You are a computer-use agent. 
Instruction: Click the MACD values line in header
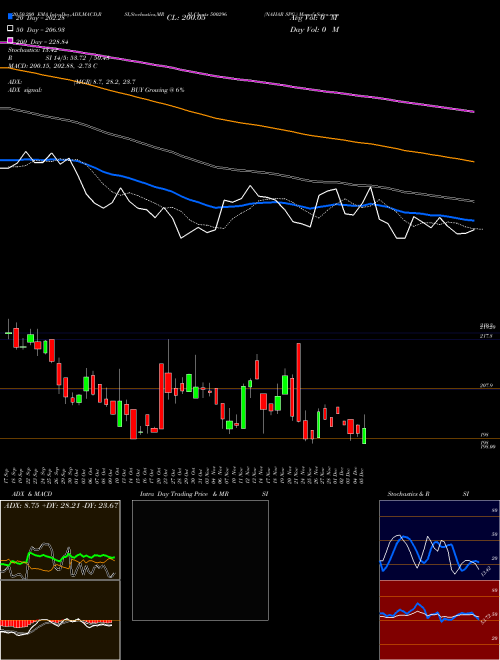[53, 66]
